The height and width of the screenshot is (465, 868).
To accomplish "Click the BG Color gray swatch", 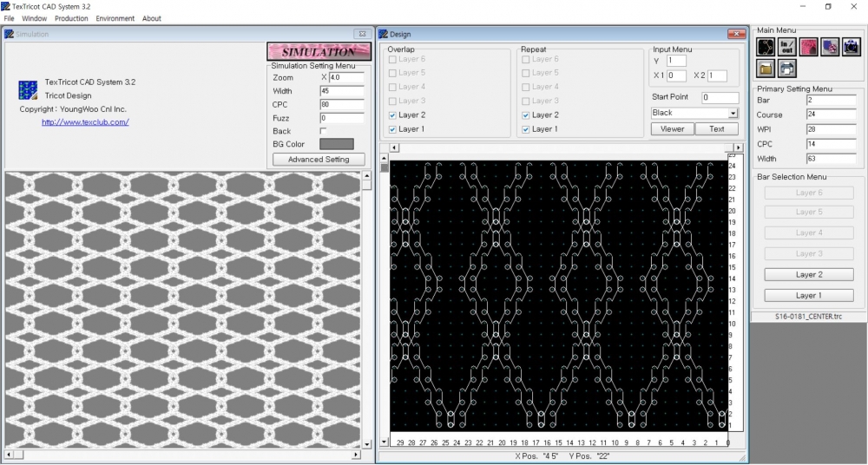I will [337, 144].
